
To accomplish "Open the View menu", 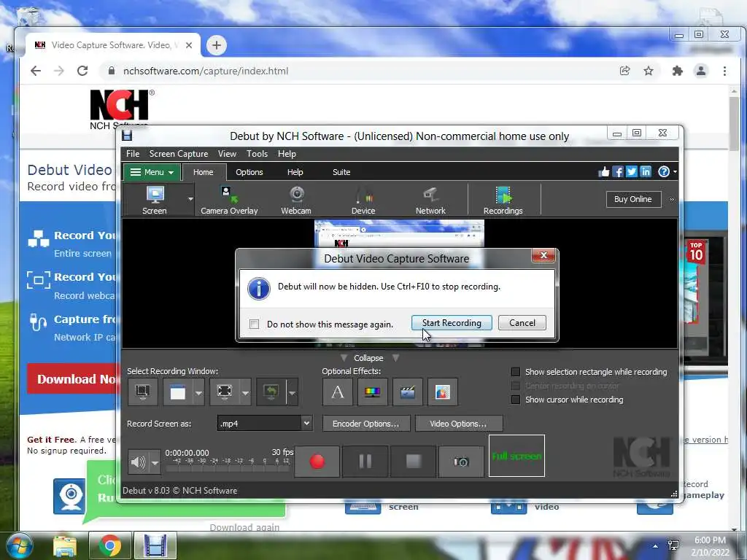I will [227, 154].
